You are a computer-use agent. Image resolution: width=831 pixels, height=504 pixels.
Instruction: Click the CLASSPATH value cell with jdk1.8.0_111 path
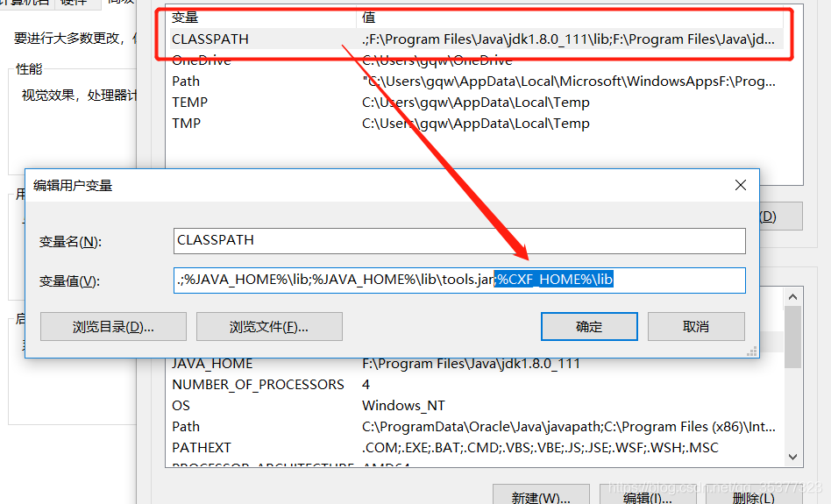[x=568, y=39]
